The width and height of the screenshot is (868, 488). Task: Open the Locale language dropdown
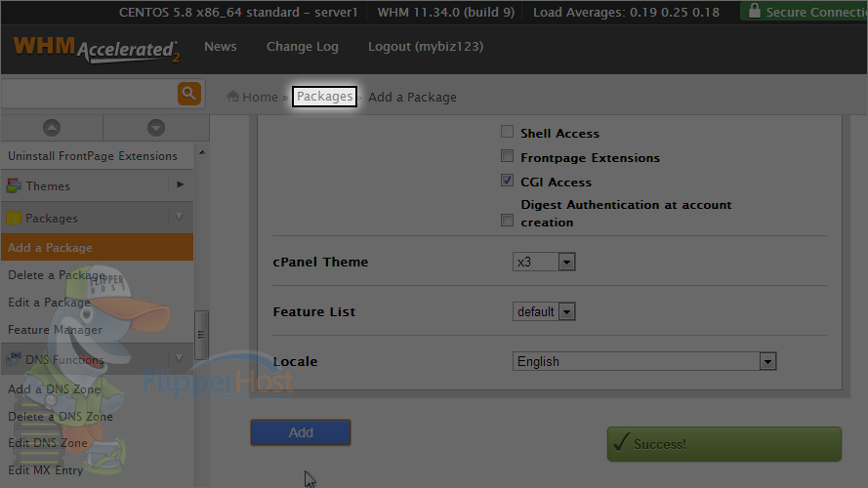[644, 361]
